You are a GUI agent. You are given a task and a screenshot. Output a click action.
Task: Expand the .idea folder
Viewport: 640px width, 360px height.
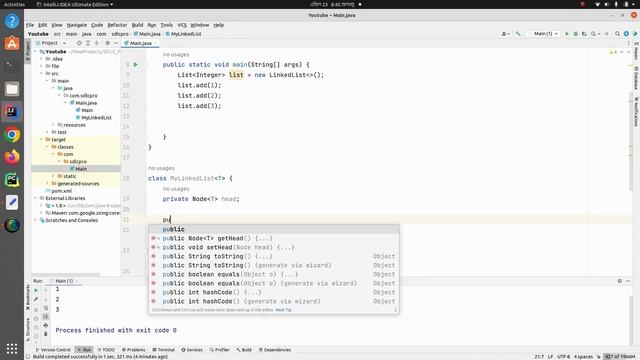(x=41, y=59)
